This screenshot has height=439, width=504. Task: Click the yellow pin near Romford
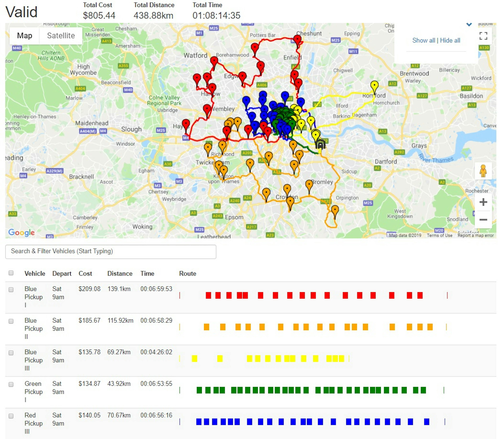coord(374,87)
